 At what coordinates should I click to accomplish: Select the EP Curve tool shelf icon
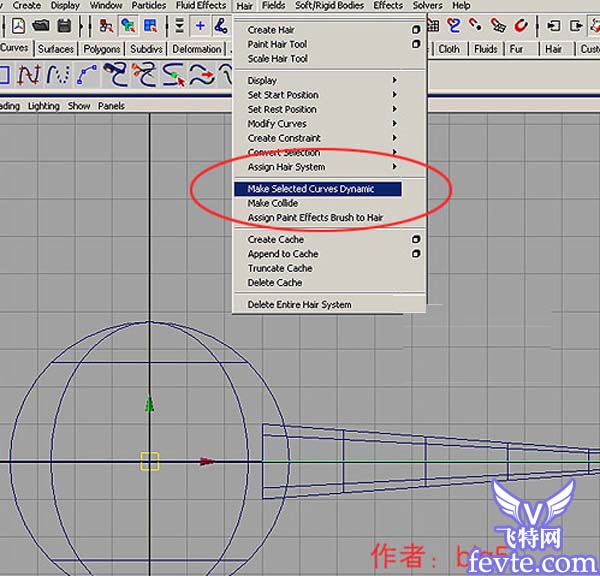[58, 74]
